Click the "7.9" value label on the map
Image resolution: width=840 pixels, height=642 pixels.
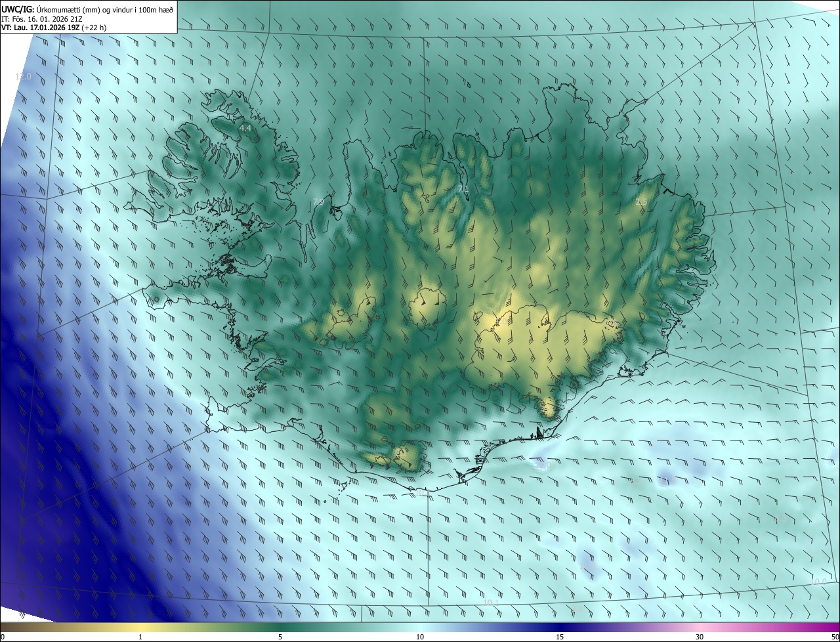click(318, 202)
